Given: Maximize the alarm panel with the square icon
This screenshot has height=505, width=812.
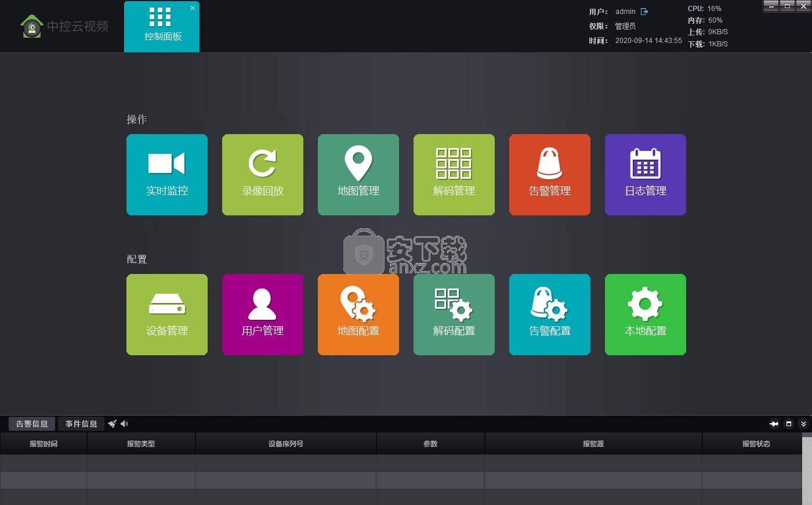Looking at the screenshot, I should point(789,424).
